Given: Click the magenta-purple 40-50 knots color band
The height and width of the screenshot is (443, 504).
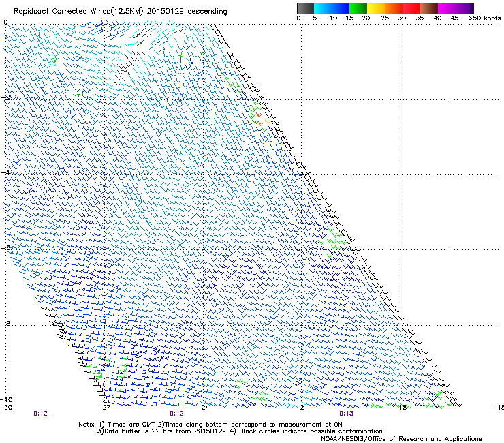Looking at the screenshot, I should coord(456,8).
